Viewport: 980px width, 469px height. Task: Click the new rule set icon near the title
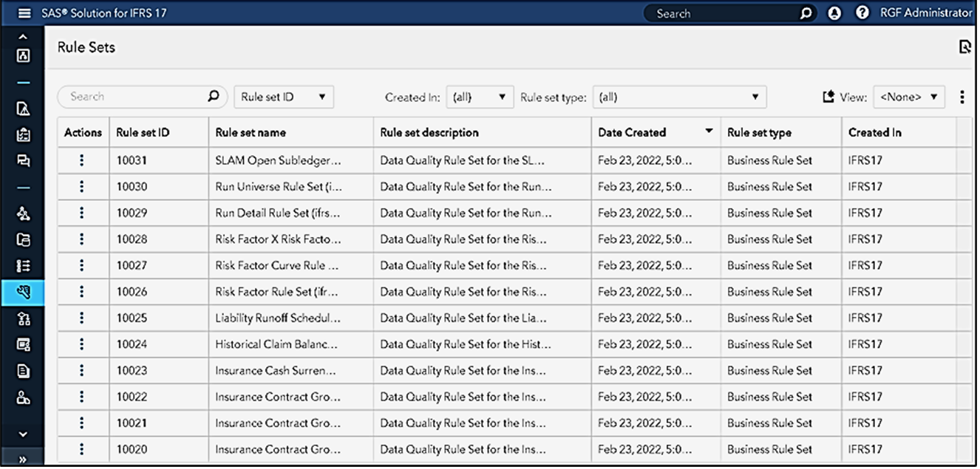tap(964, 47)
